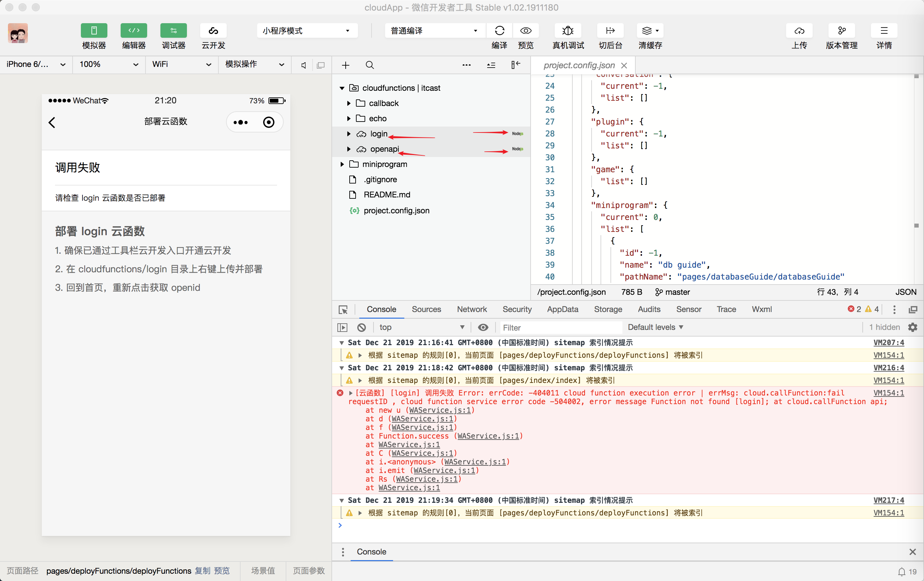Screen dimensions: 924x581
Task: Tap the back arrow in the simulator
Action: click(x=52, y=122)
